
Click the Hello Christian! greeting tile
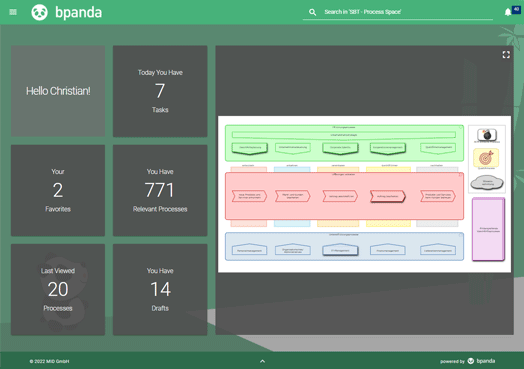coord(58,91)
